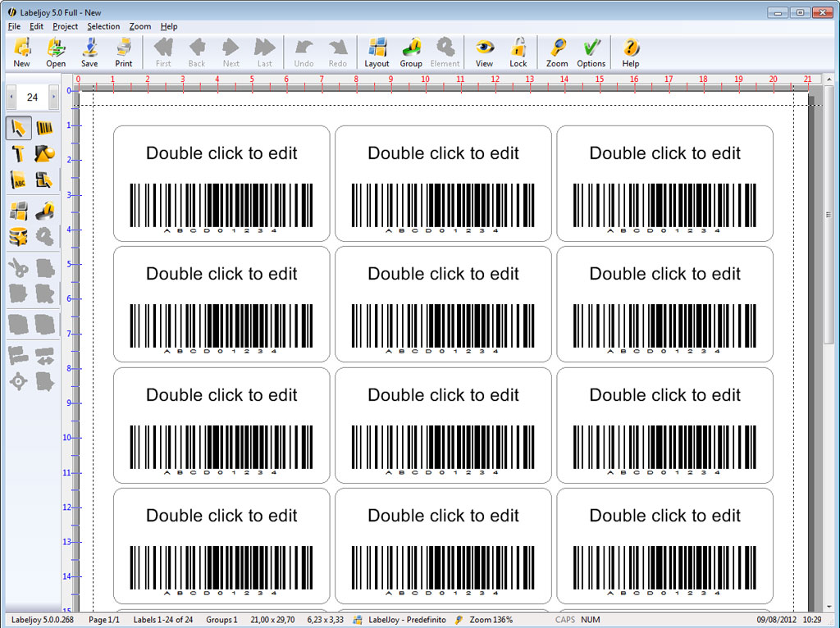Viewport: 840px width, 628px height.
Task: Increase the label number with the right arrow
Action: pyautogui.click(x=53, y=97)
